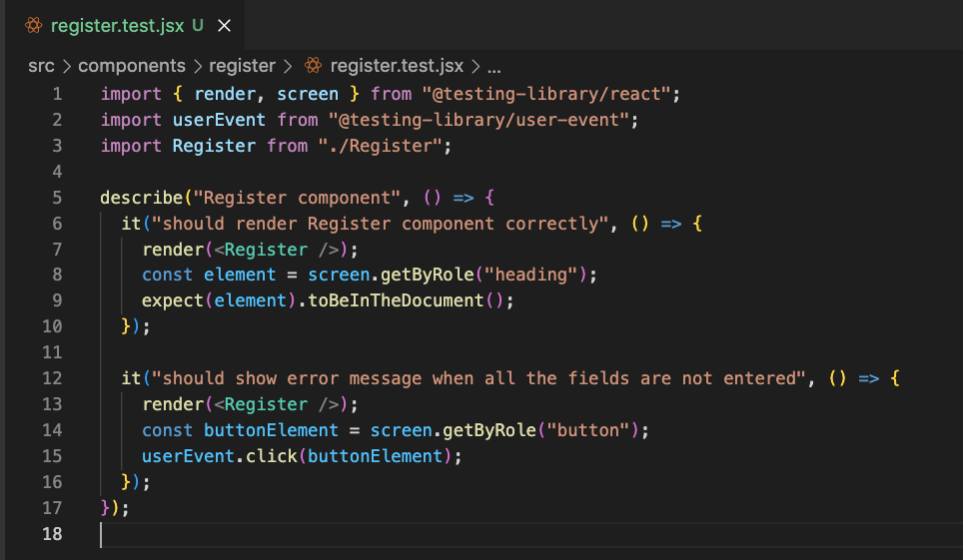Close the register.test.jsx tab
This screenshot has width=963, height=560.
pos(224,26)
